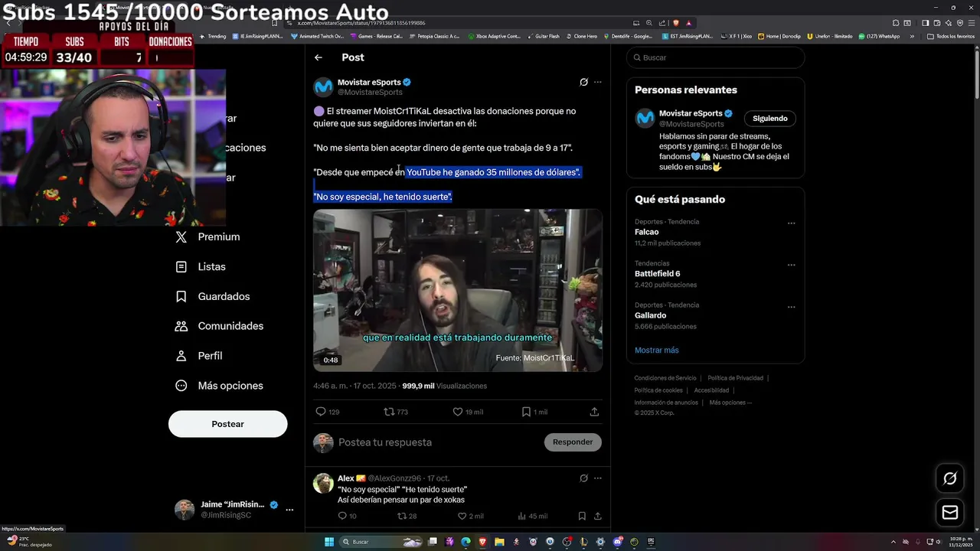Image resolution: width=980 pixels, height=551 pixels.
Task: Open Movistar eSports post more options menu
Action: click(598, 82)
